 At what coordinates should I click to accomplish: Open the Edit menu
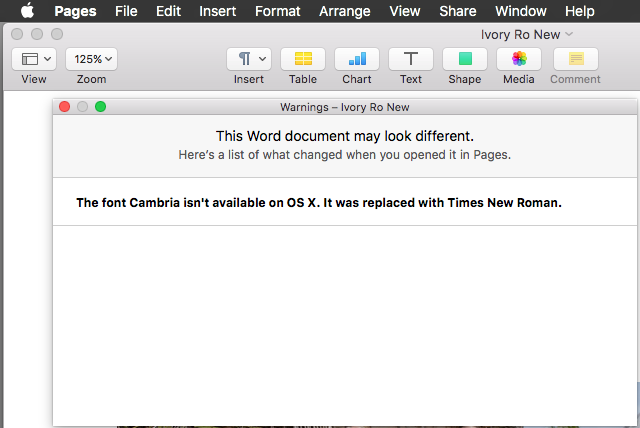168,11
